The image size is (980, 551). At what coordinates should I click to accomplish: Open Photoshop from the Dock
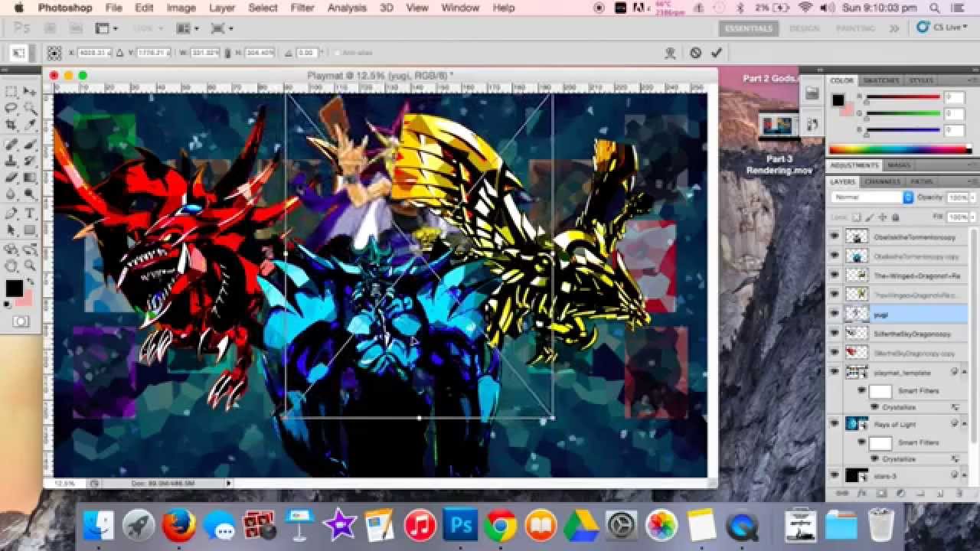[460, 525]
